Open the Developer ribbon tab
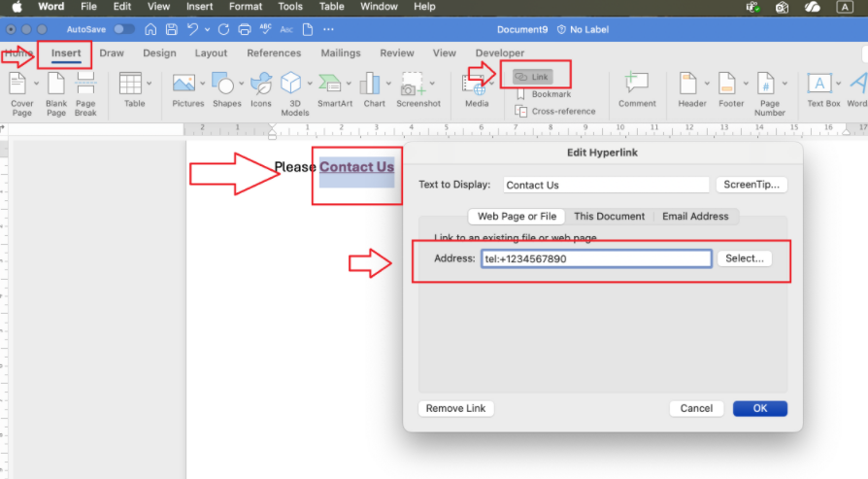Screen dimensions: 868x479 (x=499, y=53)
